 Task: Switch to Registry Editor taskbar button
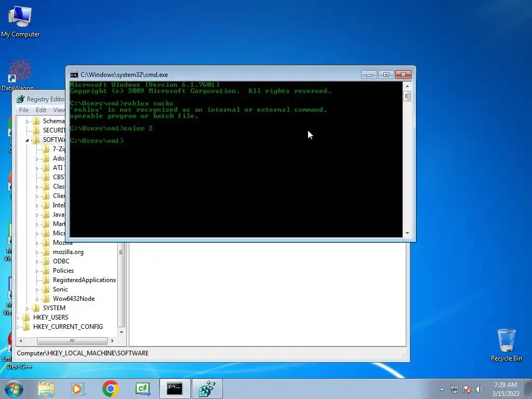[207, 389]
